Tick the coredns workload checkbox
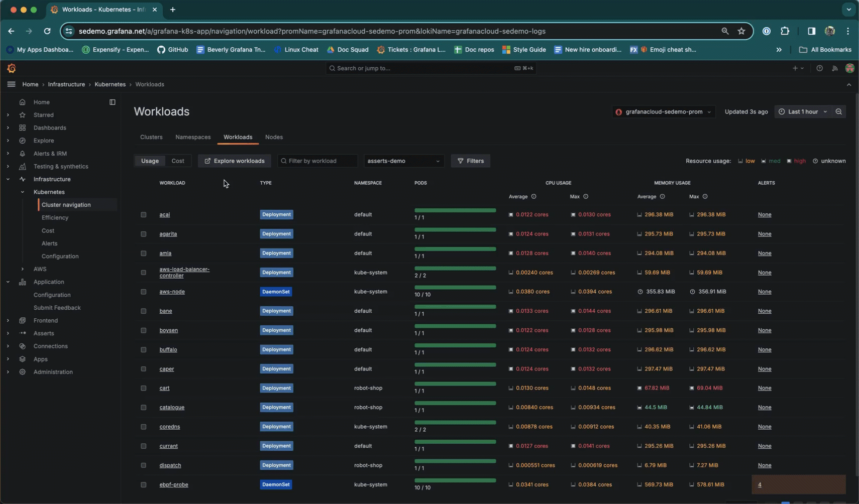Viewport: 859px width, 504px height. click(x=144, y=427)
